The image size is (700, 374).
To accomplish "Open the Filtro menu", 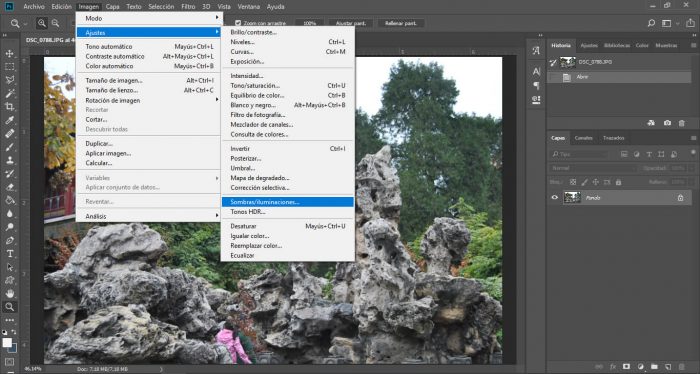I will pyautogui.click(x=188, y=7).
